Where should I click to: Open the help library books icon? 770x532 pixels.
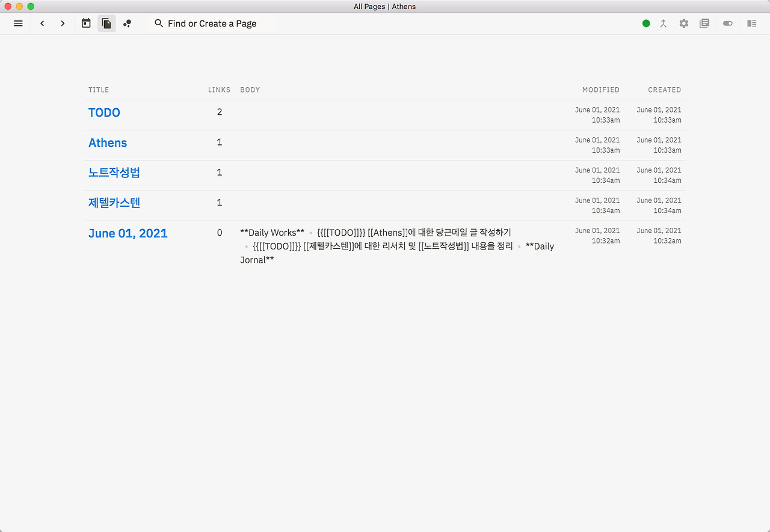point(704,23)
